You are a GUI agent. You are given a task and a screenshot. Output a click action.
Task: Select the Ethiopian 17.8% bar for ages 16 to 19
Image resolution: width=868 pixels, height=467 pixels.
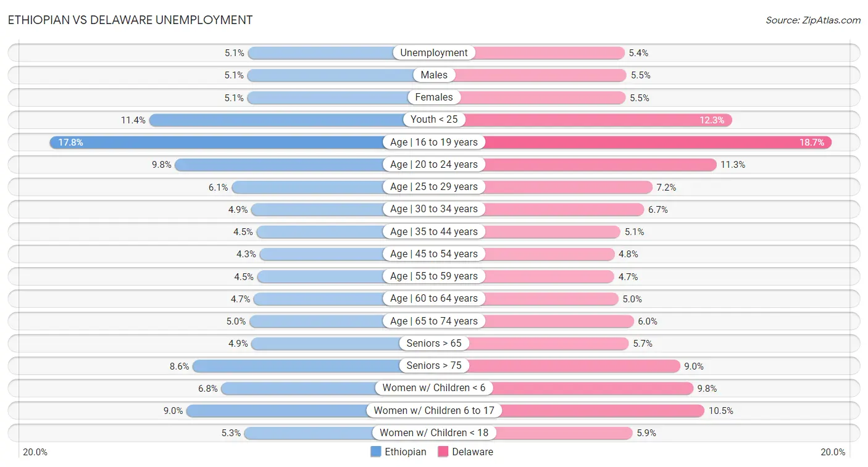[216, 142]
